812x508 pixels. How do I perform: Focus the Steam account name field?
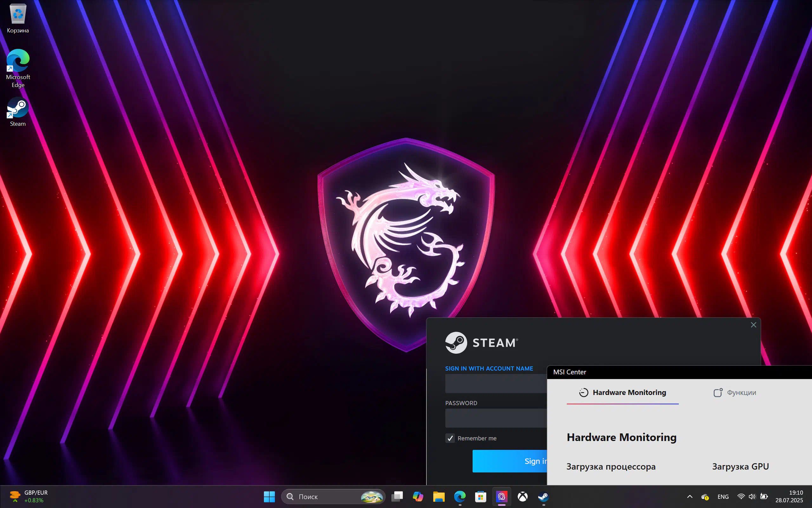point(496,383)
